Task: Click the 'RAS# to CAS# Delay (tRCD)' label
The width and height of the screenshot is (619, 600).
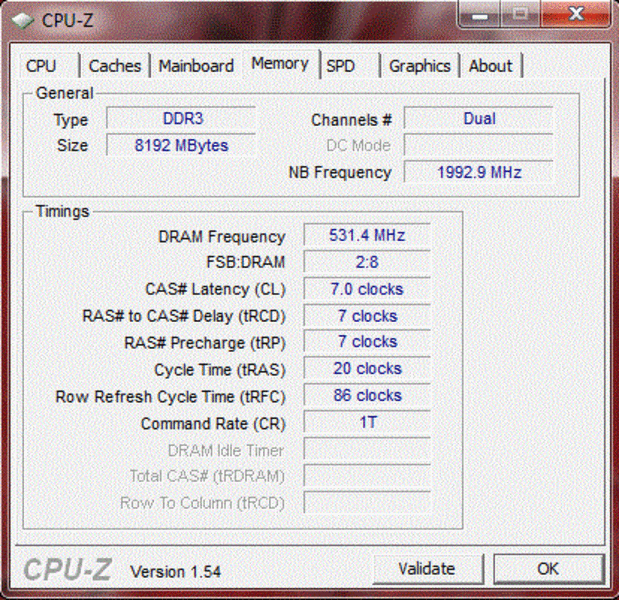Action: pyautogui.click(x=184, y=316)
